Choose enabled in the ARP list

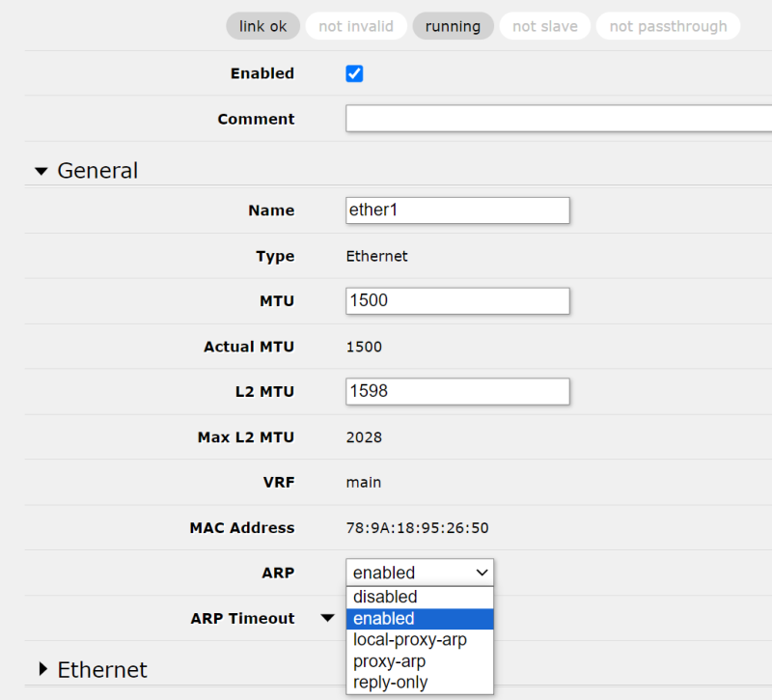coord(420,619)
